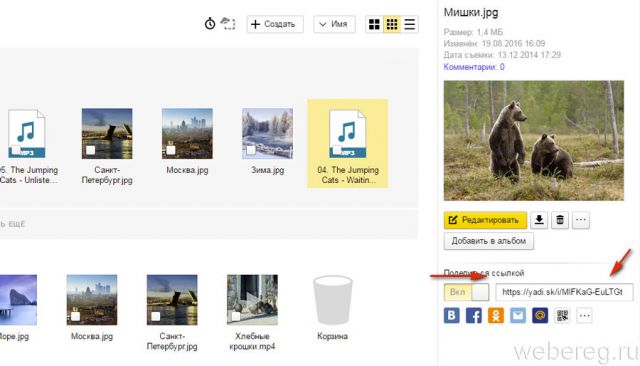Viewport: 640px width, 366px height.
Task: Tick checkbox on lower Санкт-Петербург.jpg thumbnail
Action: click(x=156, y=316)
